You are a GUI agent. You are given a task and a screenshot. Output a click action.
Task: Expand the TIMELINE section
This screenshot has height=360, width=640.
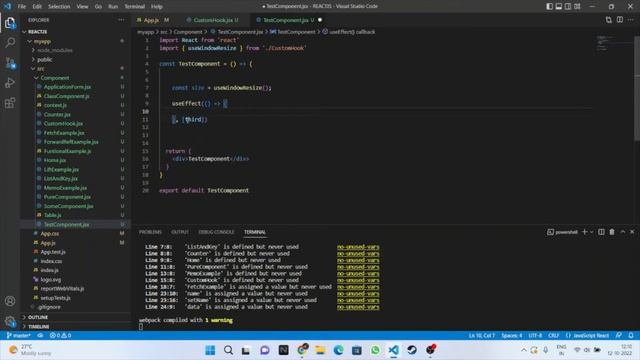tap(39, 327)
